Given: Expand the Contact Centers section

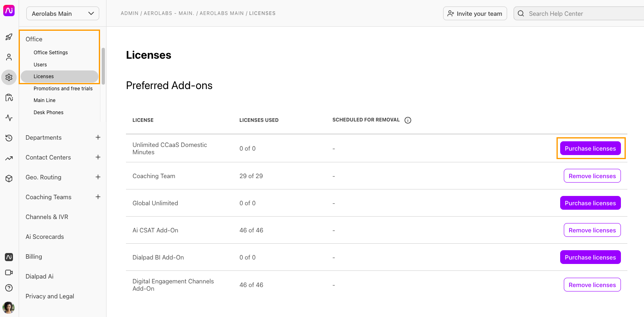Looking at the screenshot, I should (x=48, y=157).
